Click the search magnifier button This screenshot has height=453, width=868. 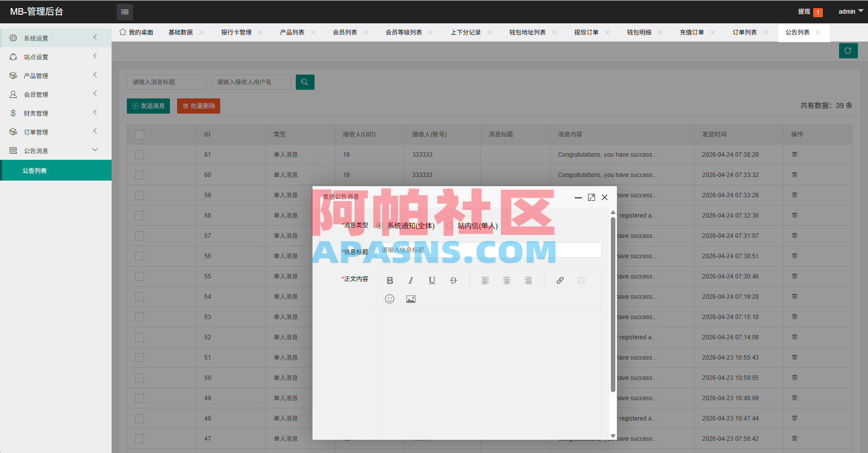coord(305,82)
